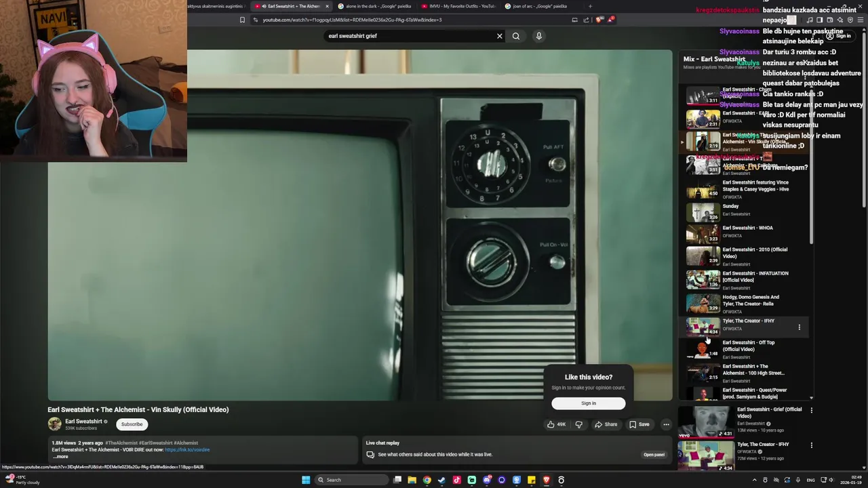Play 'Earl Sweatshirt - INFATUATION' from the mix
The image size is (868, 488).
pyautogui.click(x=743, y=279)
